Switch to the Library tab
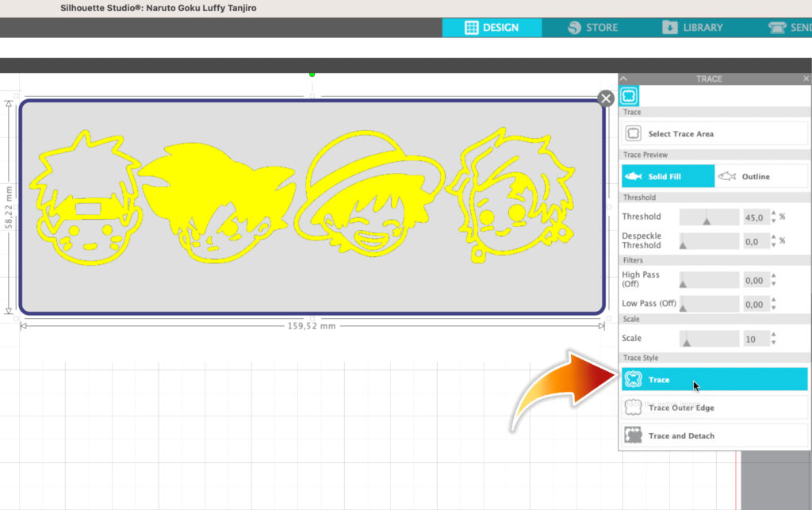This screenshot has height=510, width=812. pyautogui.click(x=691, y=27)
